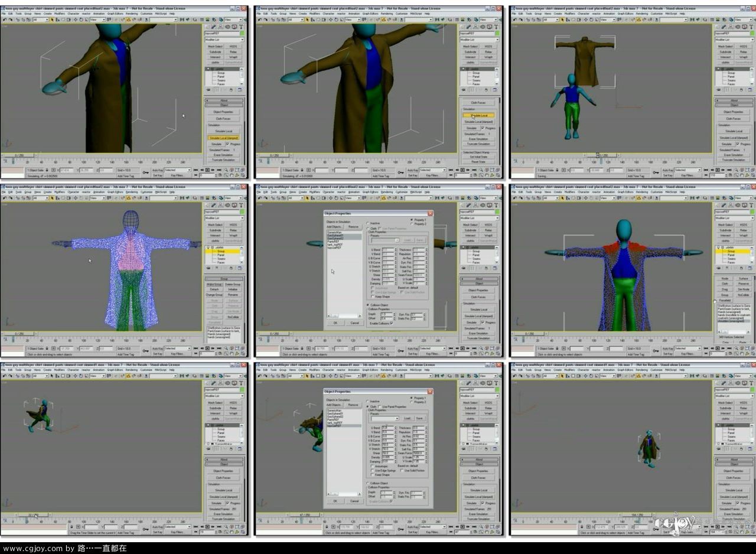The width and height of the screenshot is (756, 554).
Task: Click the Snaps toggle triangle icon in bottom-center screenshot
Action: (x=383, y=376)
